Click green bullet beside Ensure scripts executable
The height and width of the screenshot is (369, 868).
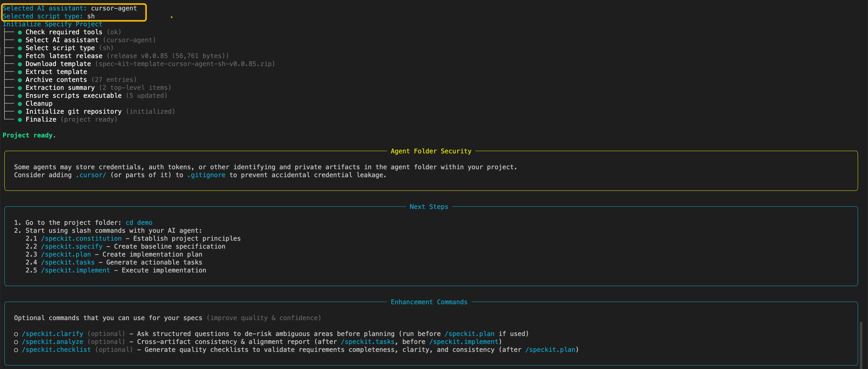20,96
